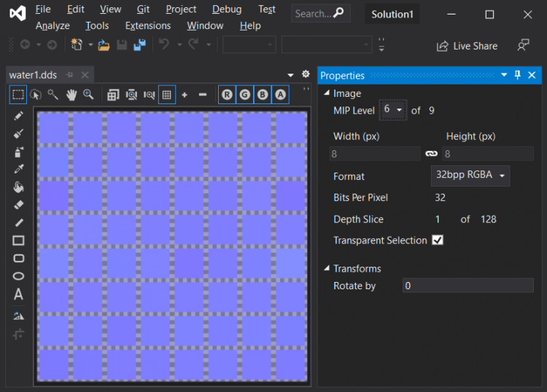Open the Format 32bpp RGBA dropdown
The image size is (547, 392).
click(470, 176)
